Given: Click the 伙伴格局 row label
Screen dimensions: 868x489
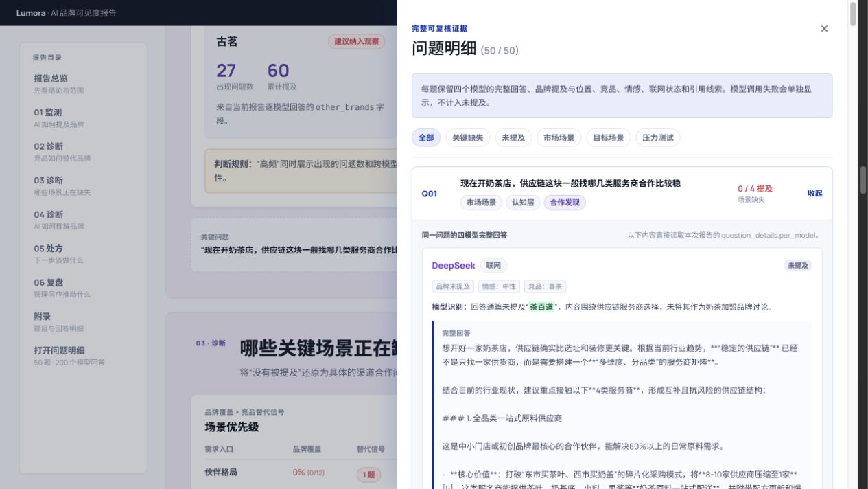Looking at the screenshot, I should 221,473.
